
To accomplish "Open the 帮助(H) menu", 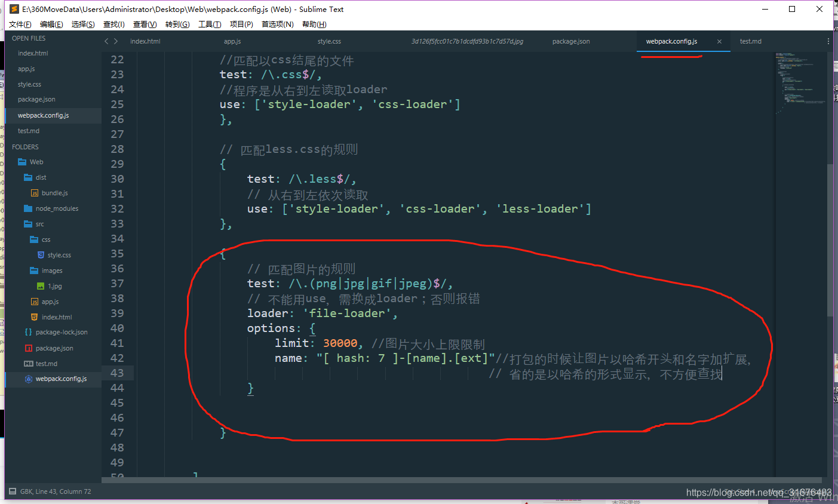I will (x=314, y=24).
